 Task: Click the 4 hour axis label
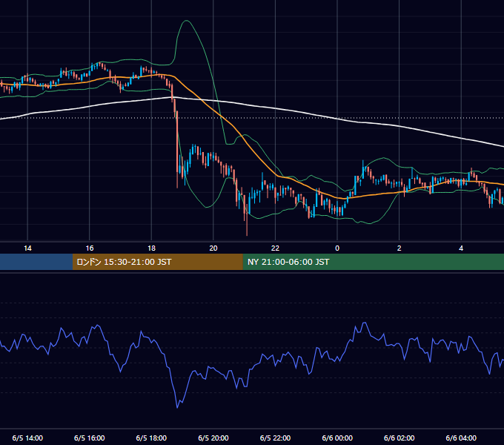click(x=461, y=248)
